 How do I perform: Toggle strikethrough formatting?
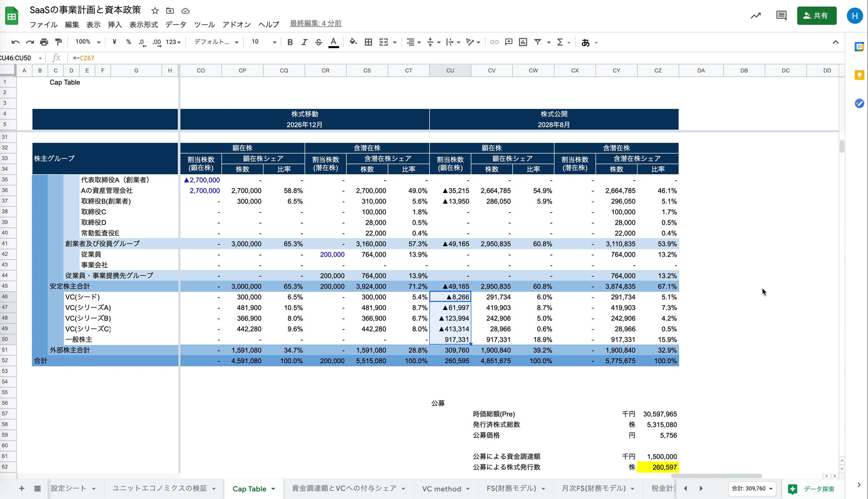point(319,42)
